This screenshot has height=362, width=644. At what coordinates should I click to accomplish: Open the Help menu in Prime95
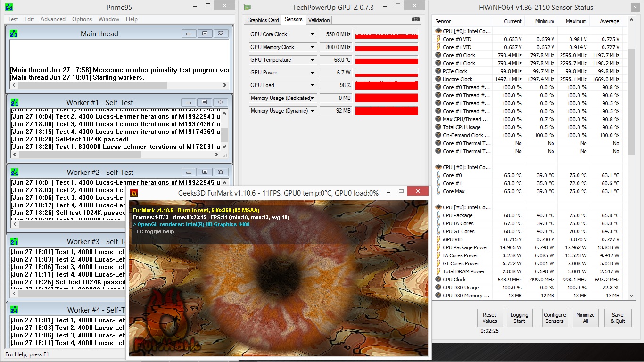132,19
